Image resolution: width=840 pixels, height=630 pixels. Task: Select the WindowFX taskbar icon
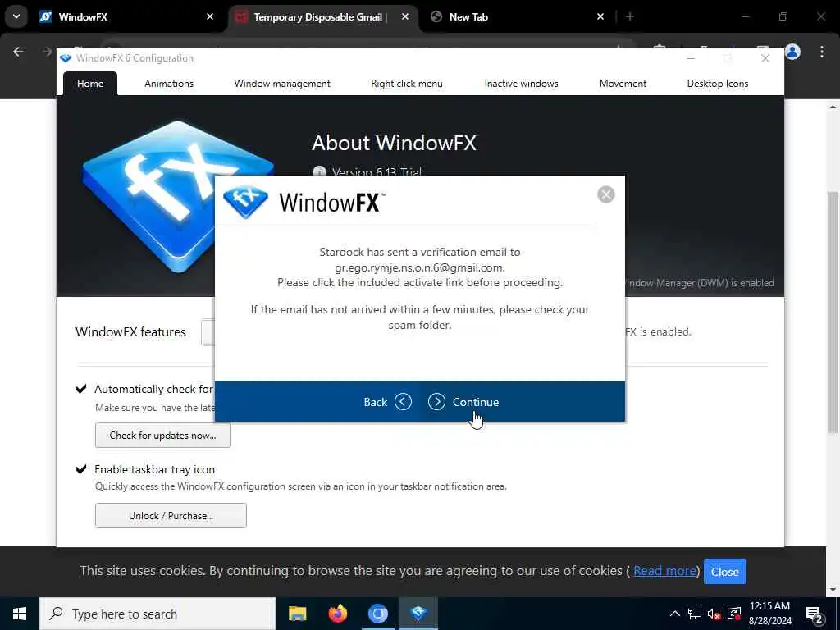[x=418, y=614]
